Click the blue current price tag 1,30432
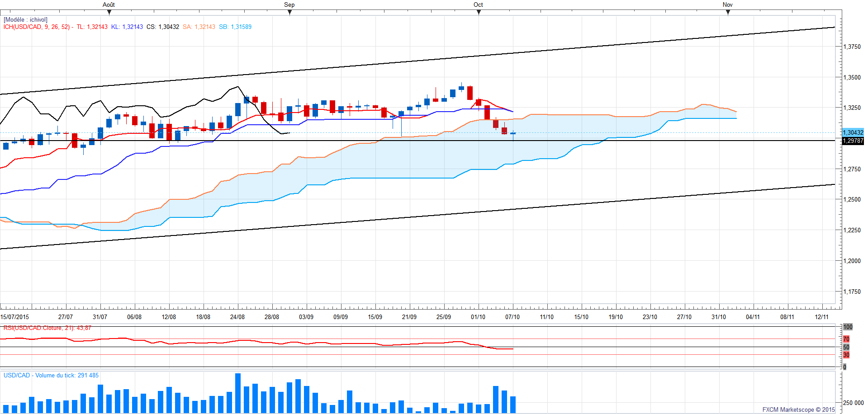 click(853, 132)
